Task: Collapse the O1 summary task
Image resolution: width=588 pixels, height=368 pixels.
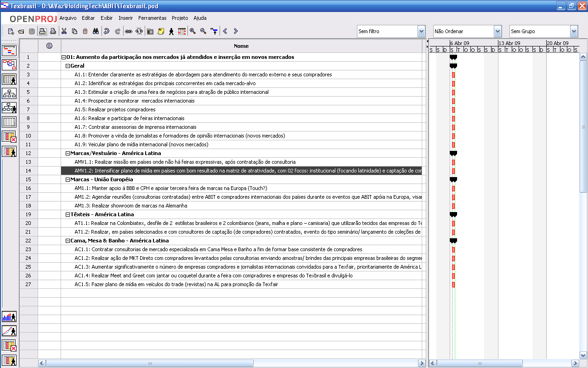Action: coord(63,57)
